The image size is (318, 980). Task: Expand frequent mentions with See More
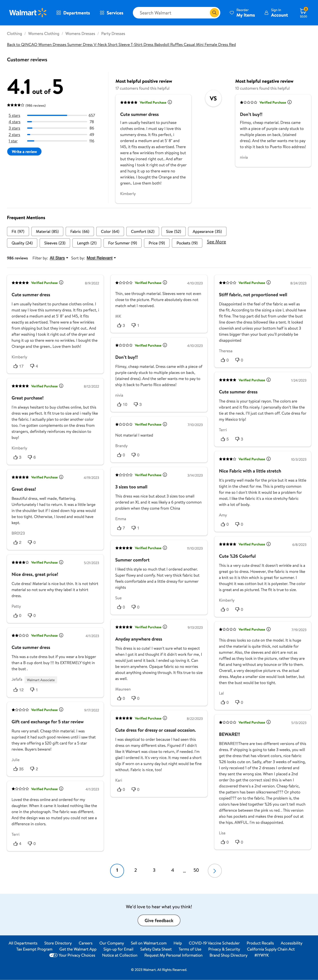(x=216, y=242)
